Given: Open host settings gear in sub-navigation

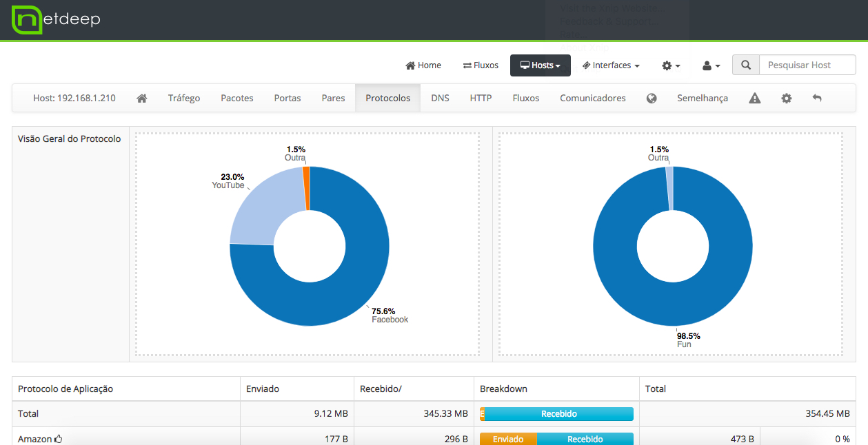Looking at the screenshot, I should point(787,99).
